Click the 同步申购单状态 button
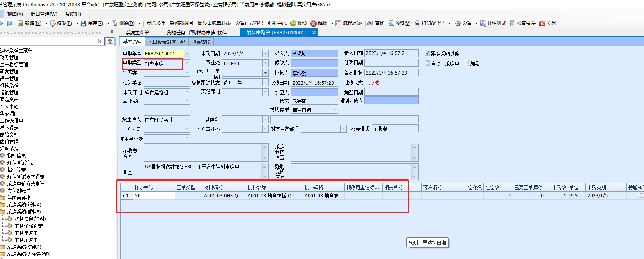The height and width of the screenshot is (259, 644). (x=214, y=23)
